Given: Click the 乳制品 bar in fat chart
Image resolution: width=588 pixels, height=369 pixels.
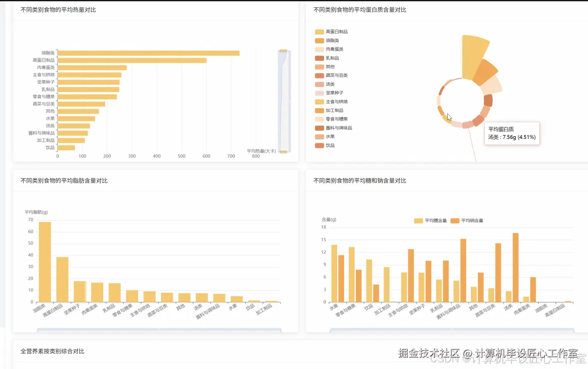Looking at the screenshot, I should point(115,293).
